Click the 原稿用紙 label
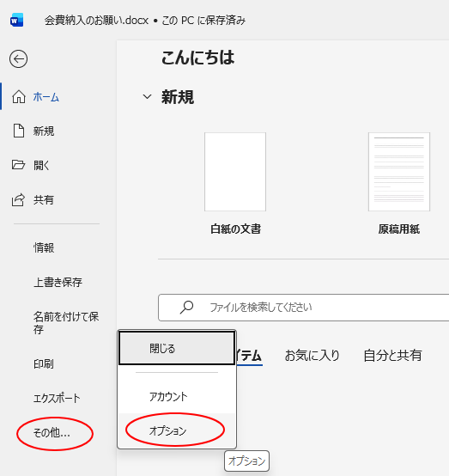 (399, 229)
